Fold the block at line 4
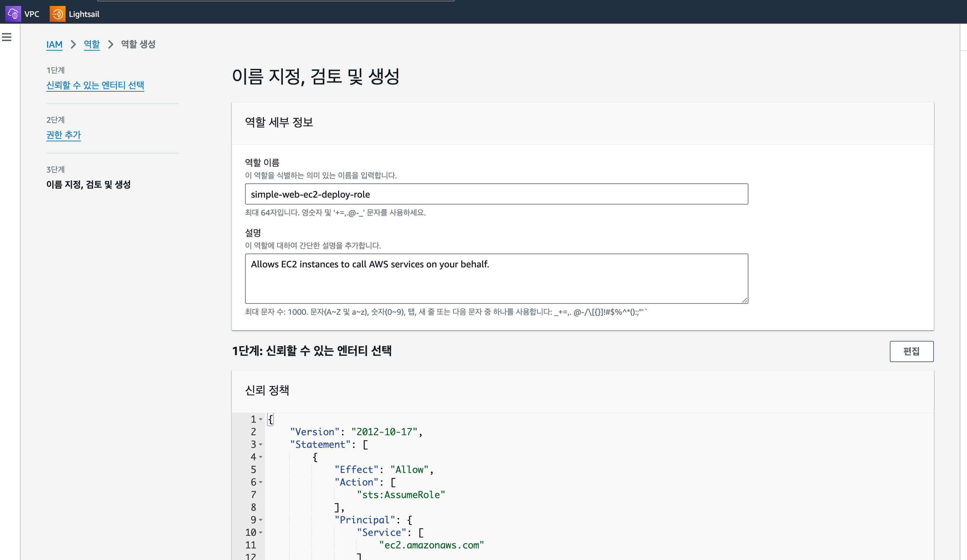The image size is (967, 560). (x=261, y=457)
